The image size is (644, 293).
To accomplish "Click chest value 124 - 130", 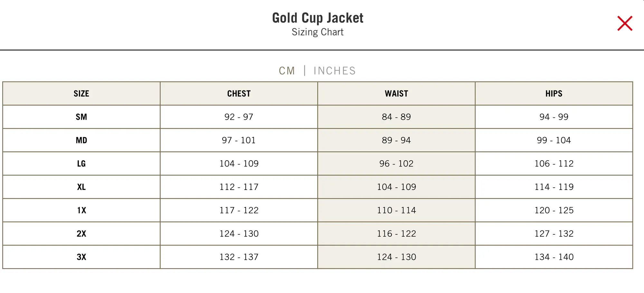I will click(x=239, y=234).
